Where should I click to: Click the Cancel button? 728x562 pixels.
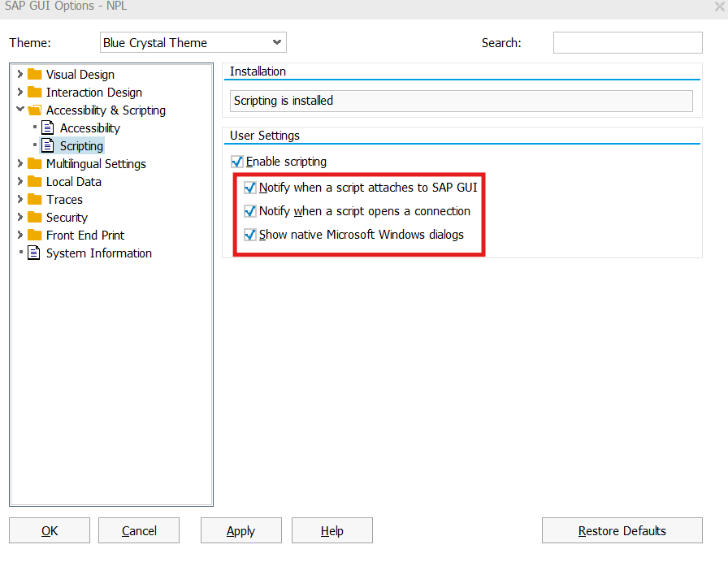(x=139, y=530)
